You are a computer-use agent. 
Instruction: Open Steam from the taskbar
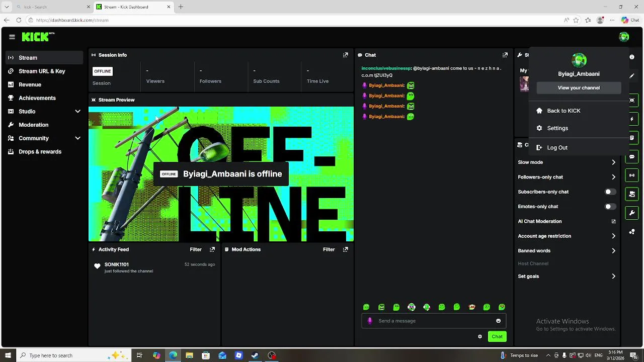(255, 355)
